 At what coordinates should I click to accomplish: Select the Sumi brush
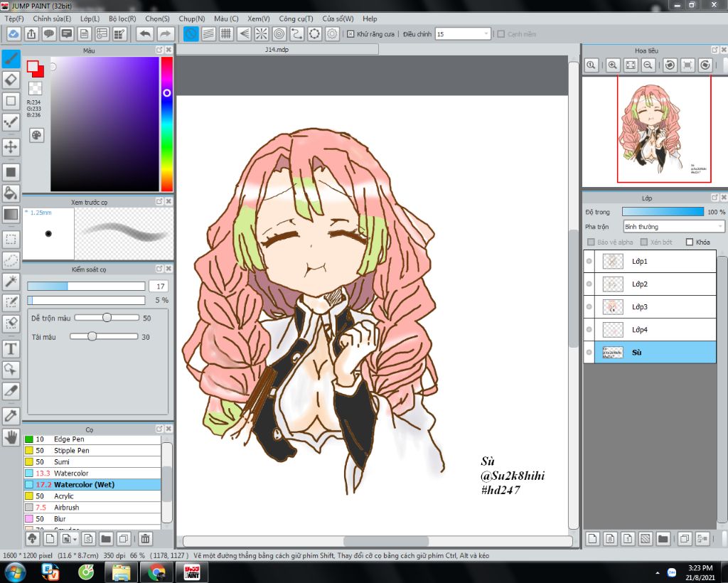(92, 462)
